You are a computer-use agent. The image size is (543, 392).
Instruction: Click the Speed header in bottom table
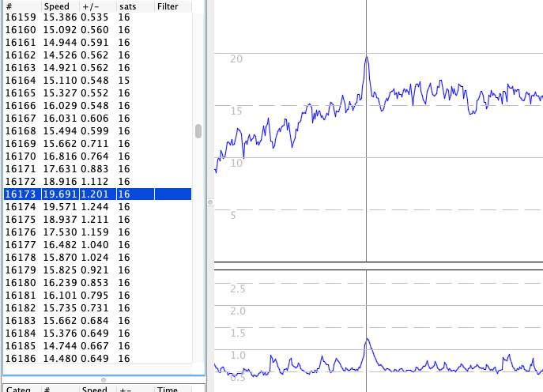(x=95, y=389)
